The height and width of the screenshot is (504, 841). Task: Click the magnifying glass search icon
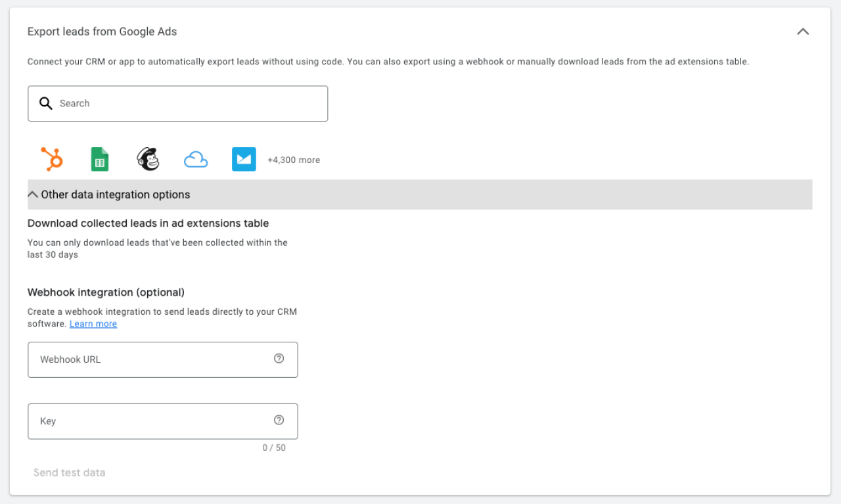pyautogui.click(x=46, y=103)
